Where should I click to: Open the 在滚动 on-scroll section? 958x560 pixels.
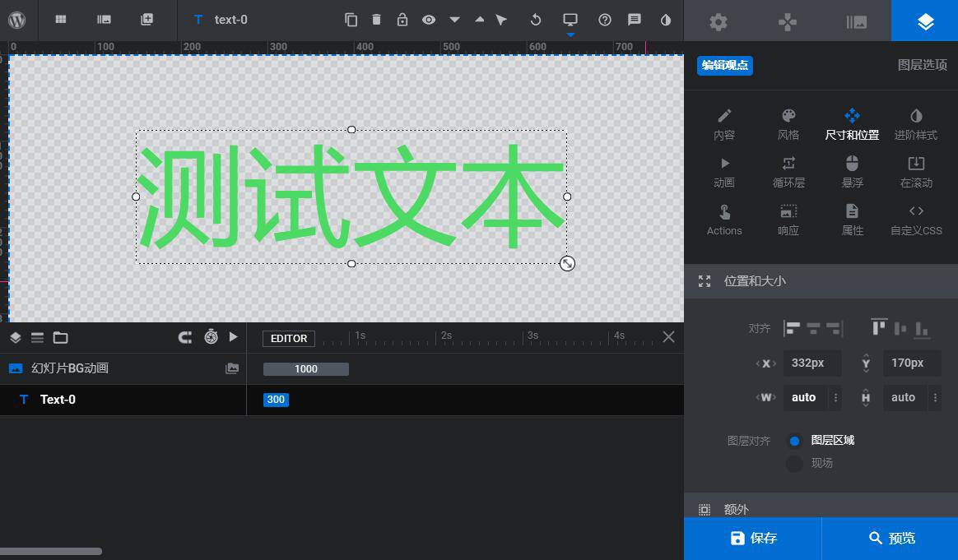click(x=917, y=172)
